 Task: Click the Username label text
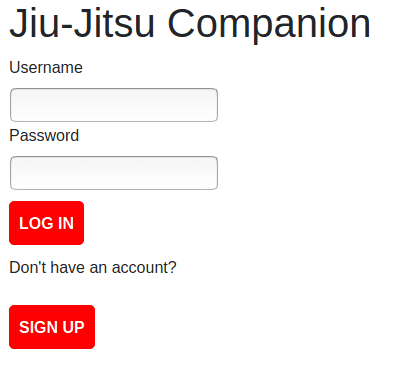pyautogui.click(x=46, y=68)
